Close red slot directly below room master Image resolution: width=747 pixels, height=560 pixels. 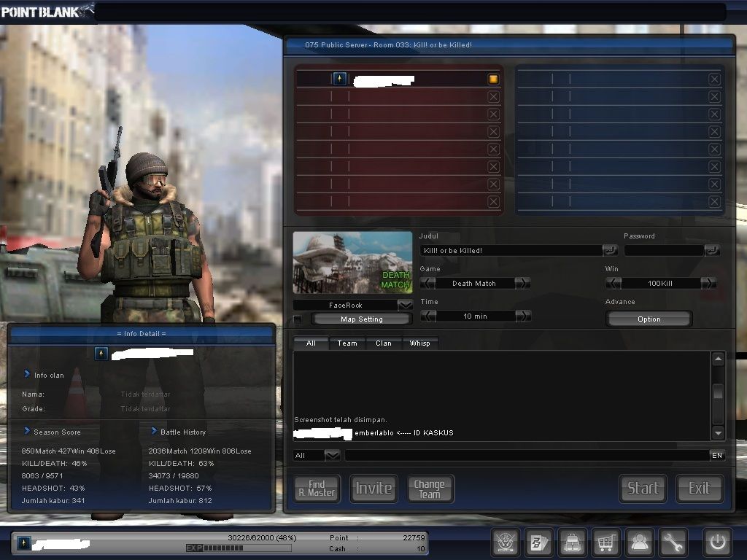point(494,97)
